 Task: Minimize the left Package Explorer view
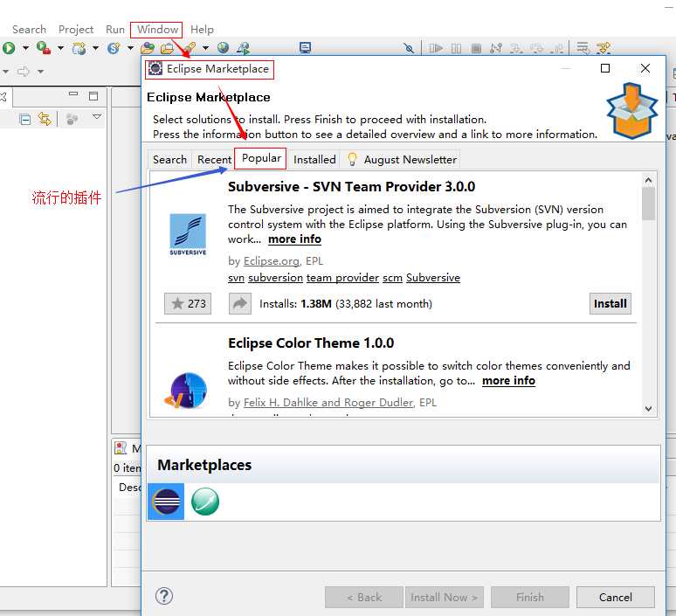pos(73,93)
